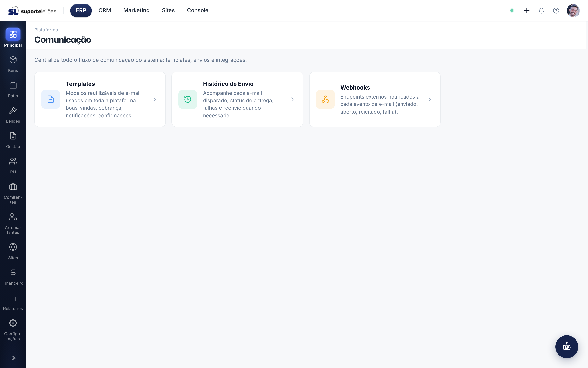Expand the sidebar with double chevron
The width and height of the screenshot is (588, 368).
coord(13,358)
